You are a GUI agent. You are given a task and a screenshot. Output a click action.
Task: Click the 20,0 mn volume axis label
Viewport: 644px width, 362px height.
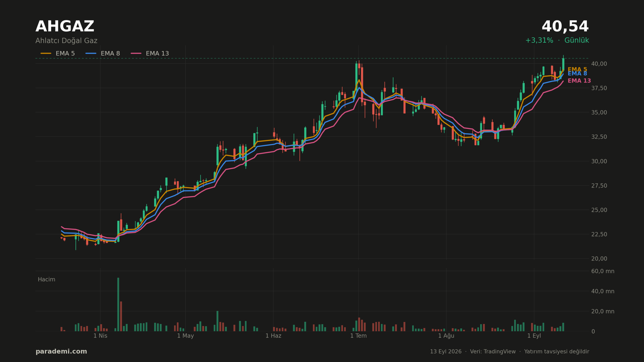click(603, 311)
